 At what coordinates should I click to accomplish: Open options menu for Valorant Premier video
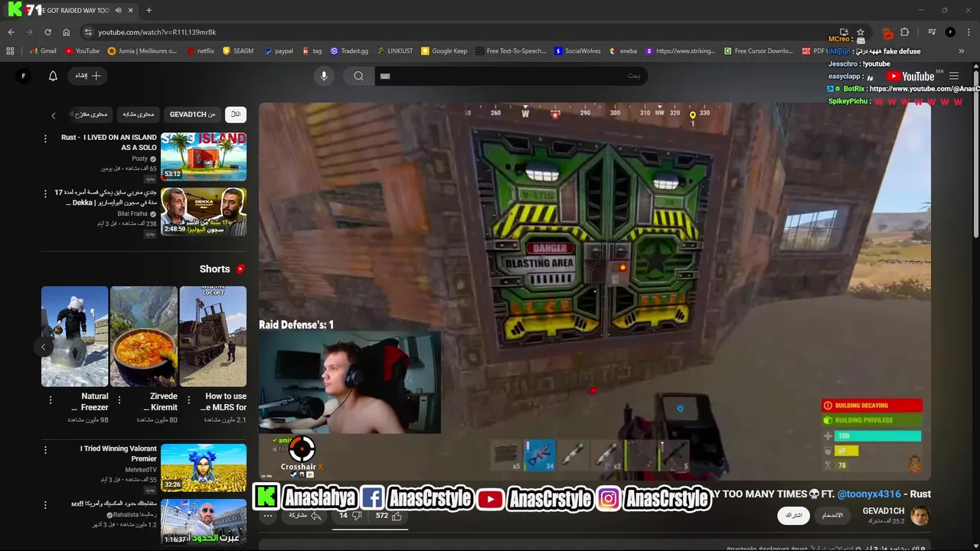tap(45, 450)
